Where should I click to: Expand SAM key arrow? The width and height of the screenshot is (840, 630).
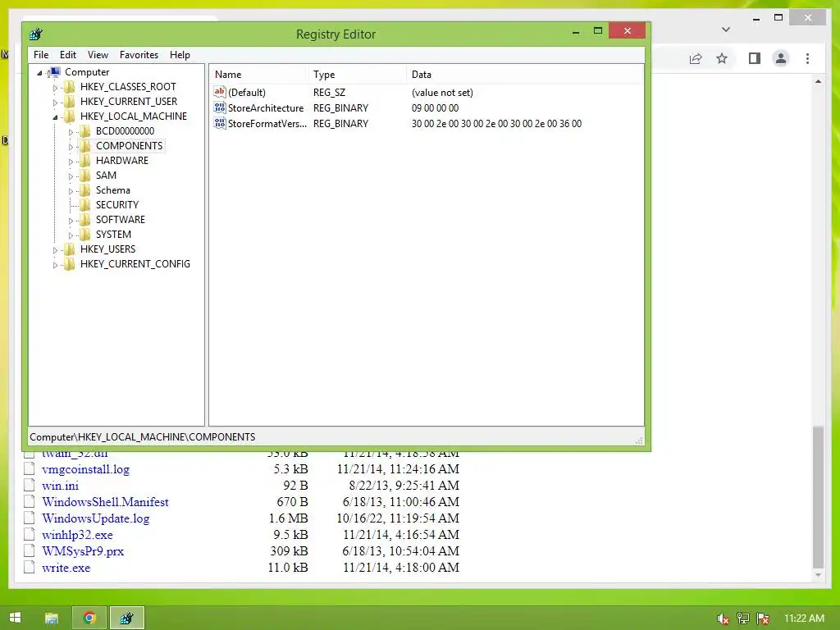[x=71, y=176]
